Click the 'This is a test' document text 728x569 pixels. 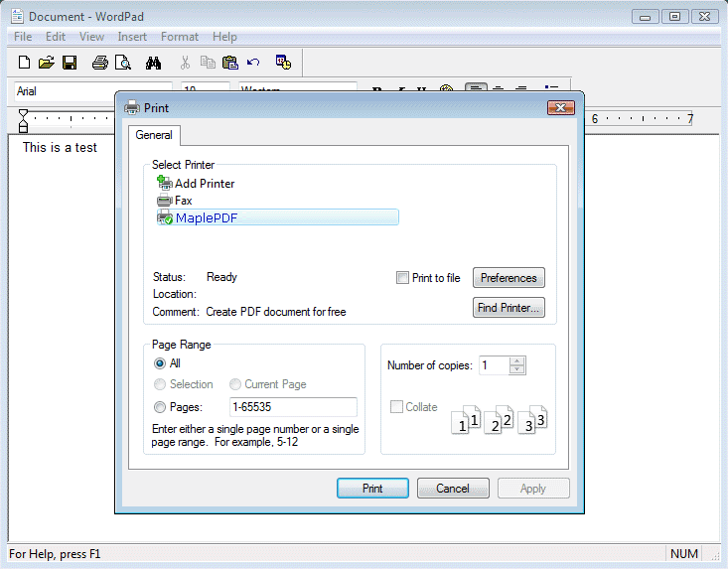pos(60,148)
